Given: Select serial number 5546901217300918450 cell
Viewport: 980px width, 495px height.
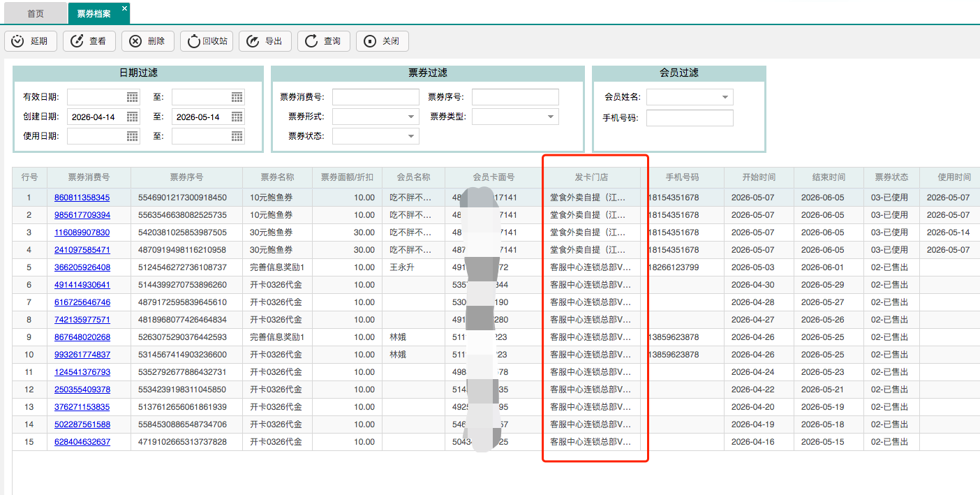Looking at the screenshot, I should pos(186,198).
